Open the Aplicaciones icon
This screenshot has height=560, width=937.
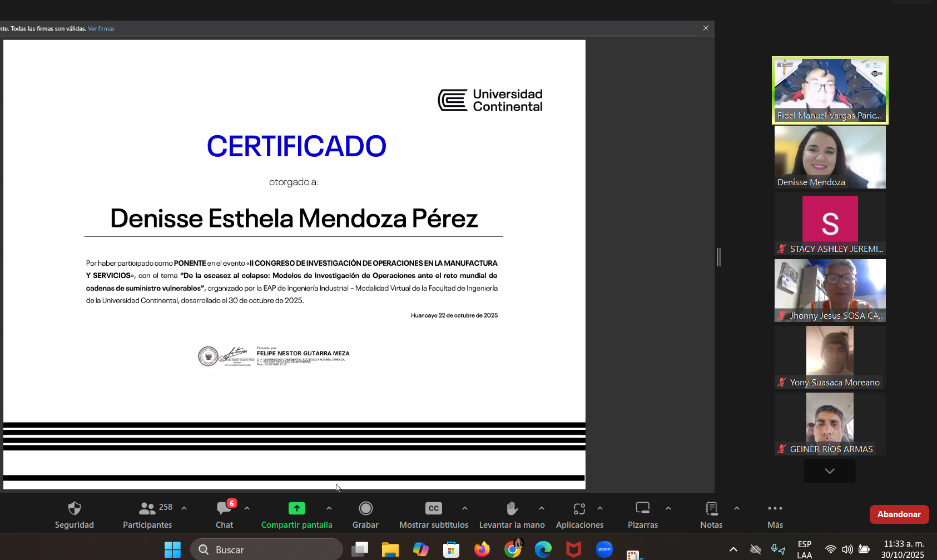(579, 509)
